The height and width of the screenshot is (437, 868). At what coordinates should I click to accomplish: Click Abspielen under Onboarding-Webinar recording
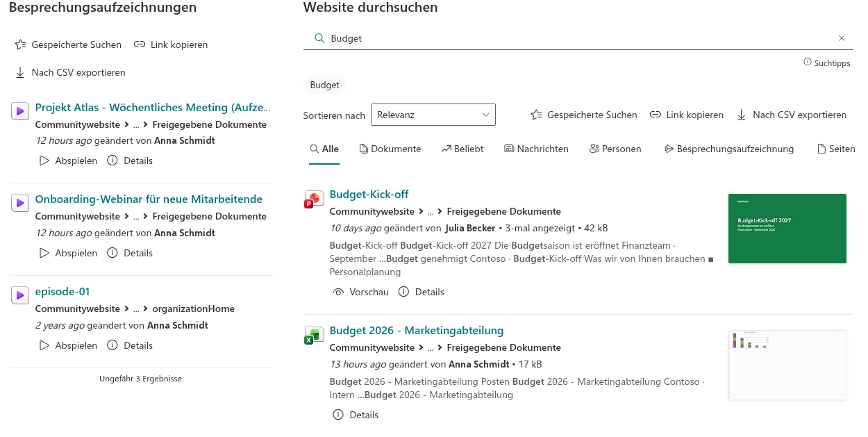point(68,253)
